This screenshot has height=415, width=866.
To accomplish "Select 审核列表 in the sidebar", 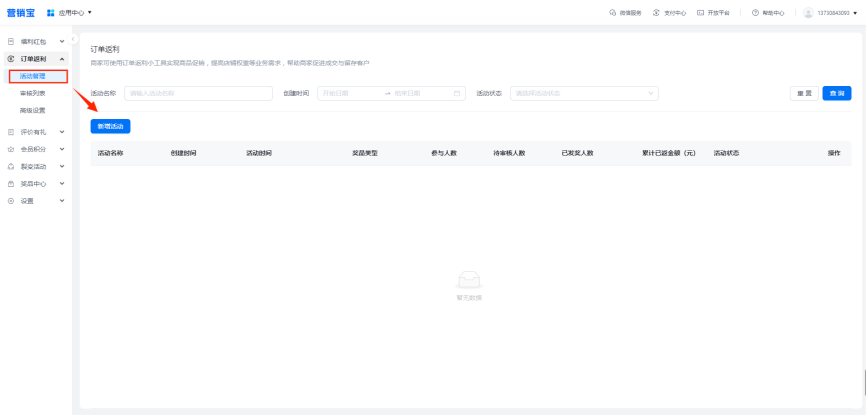I will coord(33,93).
